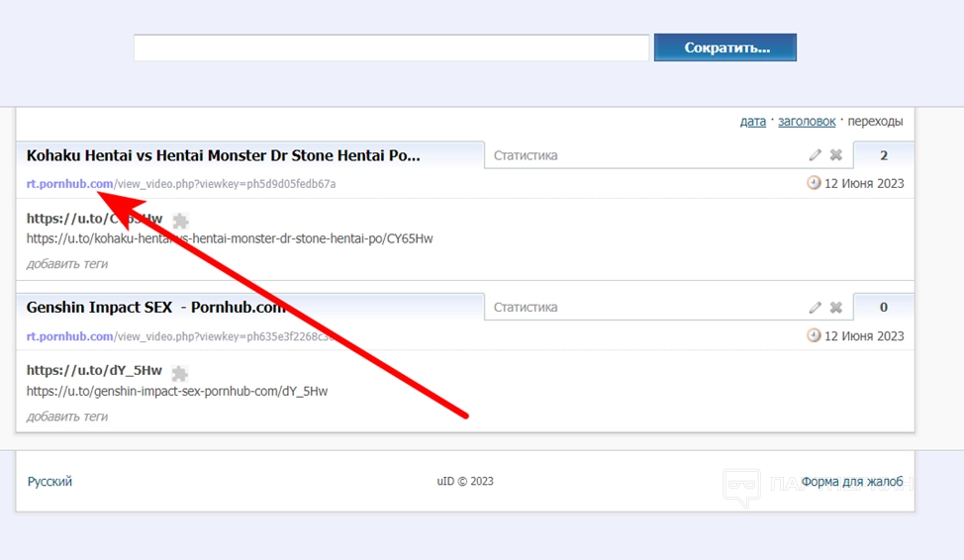Open the viewkey=ph5d9d05fedb67a source URL
This screenshot has width=964, height=560.
click(181, 184)
